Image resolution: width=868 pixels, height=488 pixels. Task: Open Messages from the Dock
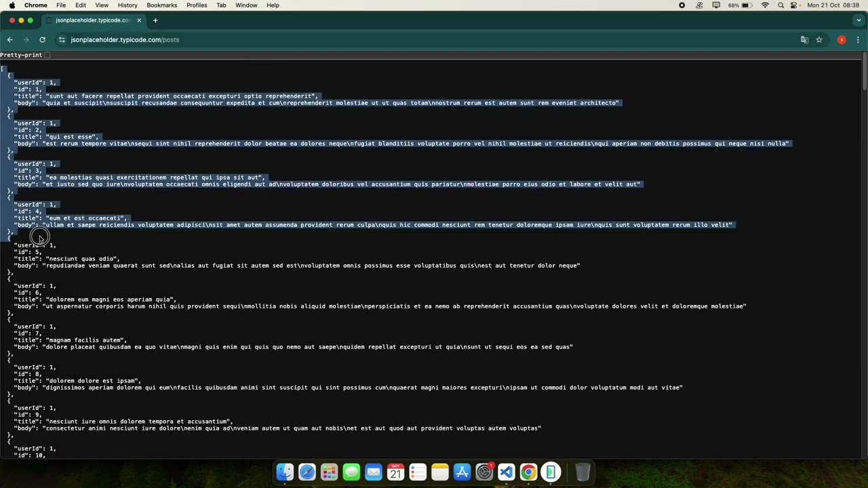(x=351, y=472)
